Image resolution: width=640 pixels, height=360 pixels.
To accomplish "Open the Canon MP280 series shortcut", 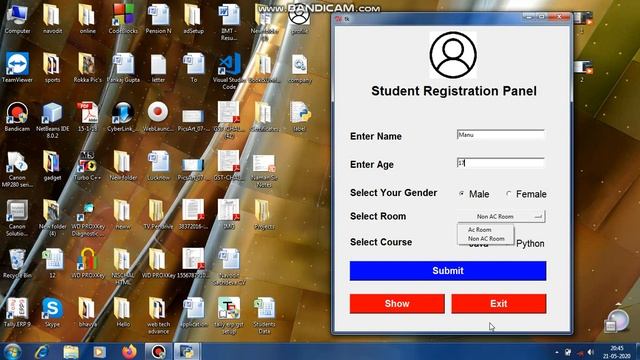I will point(17,169).
